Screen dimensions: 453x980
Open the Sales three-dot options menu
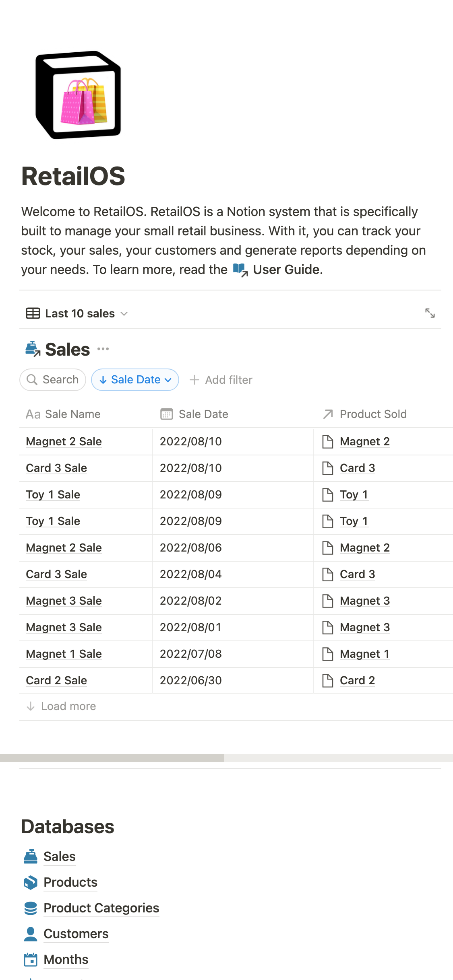(103, 349)
